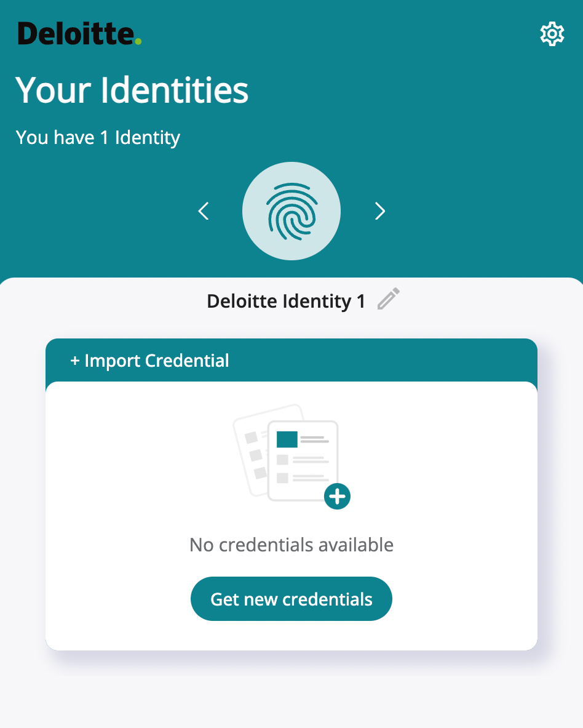The width and height of the screenshot is (583, 728).
Task: Open settings via the gear icon
Action: pos(552,34)
